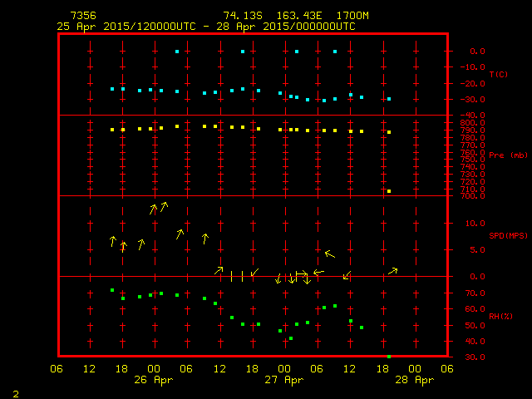Click the number 2 in the bottom-left corner
The height and width of the screenshot is (399, 532).
point(15,392)
